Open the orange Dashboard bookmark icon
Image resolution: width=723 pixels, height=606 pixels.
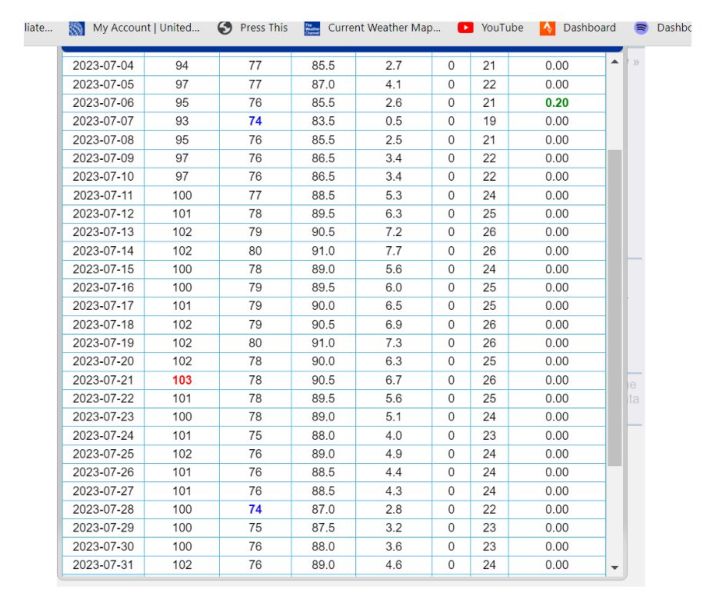tap(547, 28)
